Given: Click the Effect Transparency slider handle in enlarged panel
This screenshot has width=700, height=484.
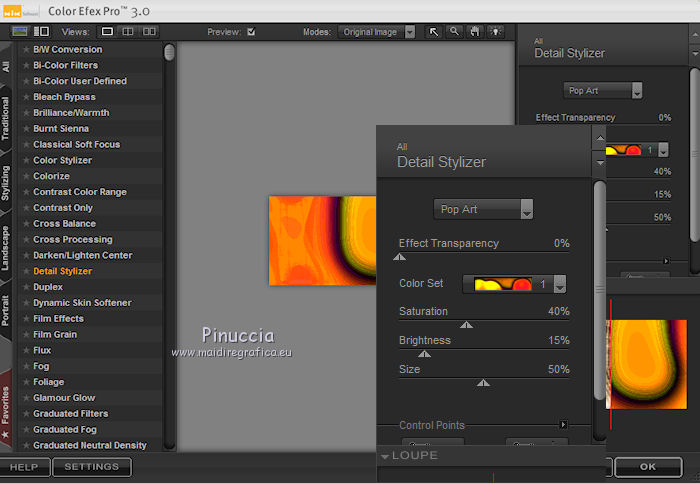Looking at the screenshot, I should click(x=400, y=257).
